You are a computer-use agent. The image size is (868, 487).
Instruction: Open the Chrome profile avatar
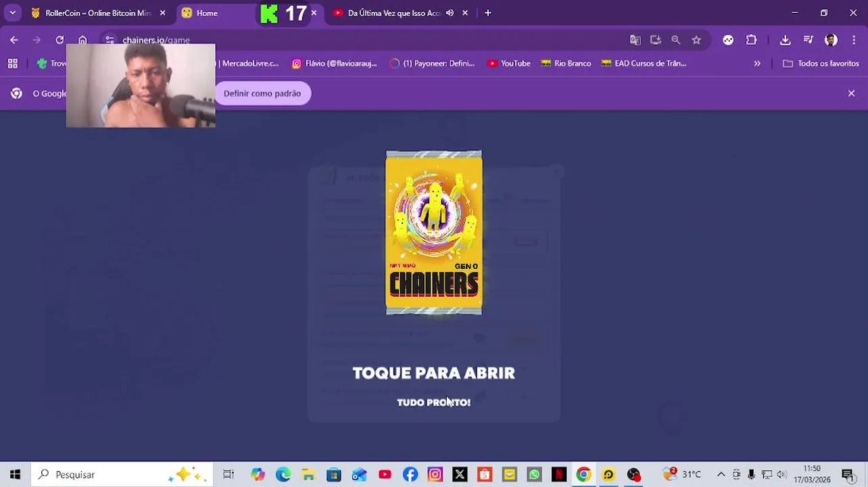[831, 40]
